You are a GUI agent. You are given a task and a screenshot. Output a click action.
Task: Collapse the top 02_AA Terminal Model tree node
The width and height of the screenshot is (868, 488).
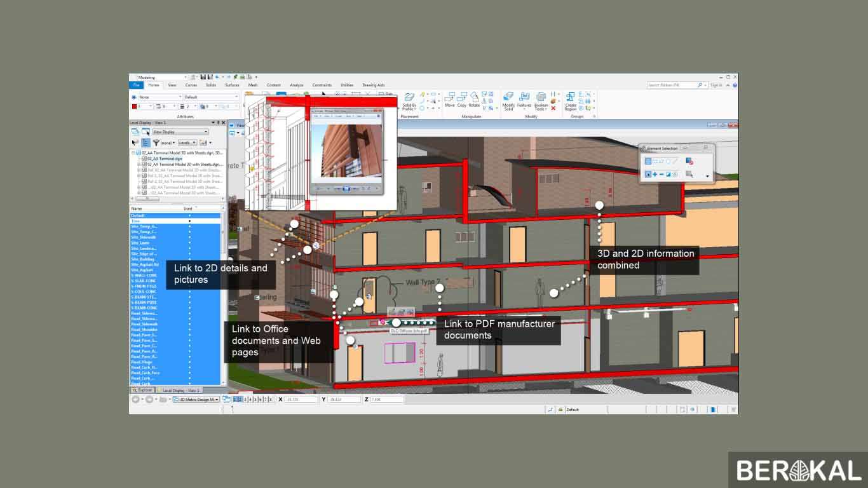pos(133,153)
